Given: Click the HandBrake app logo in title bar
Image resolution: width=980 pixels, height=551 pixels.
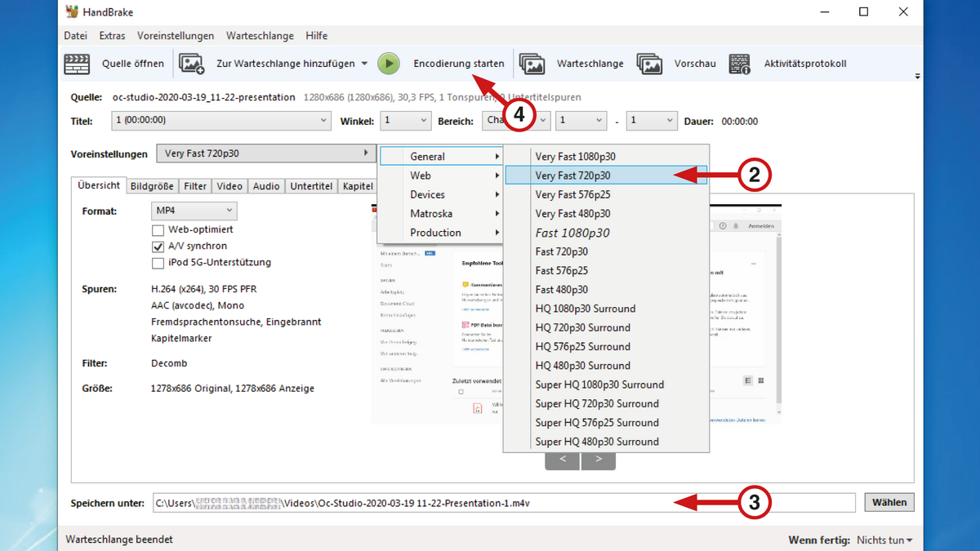Looking at the screenshot, I should [x=73, y=12].
